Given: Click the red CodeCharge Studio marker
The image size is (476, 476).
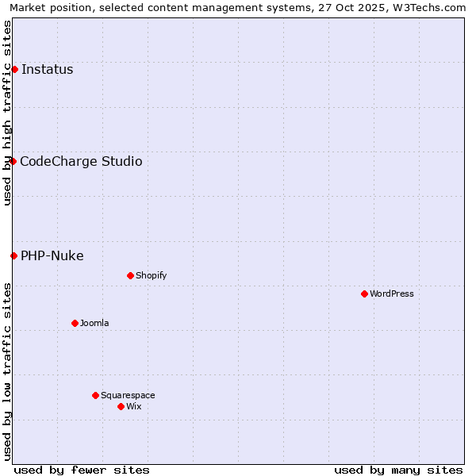Looking at the screenshot, I should (x=13, y=162).
